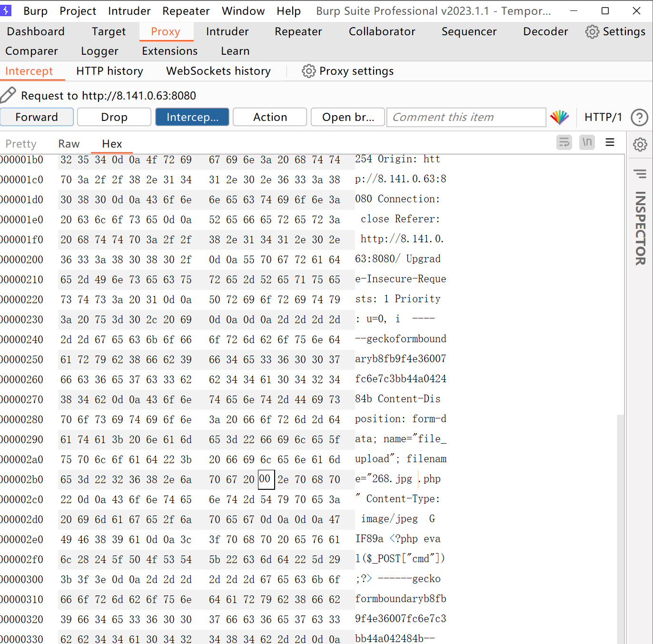The image size is (653, 644).
Task: Click ASCII text 'e-Insecure-Reque'
Action: click(x=401, y=279)
